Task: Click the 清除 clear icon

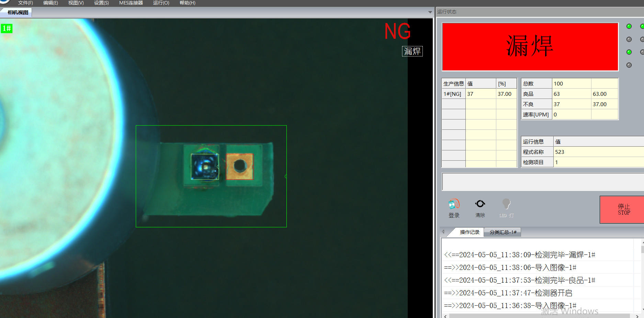Action: (x=480, y=204)
